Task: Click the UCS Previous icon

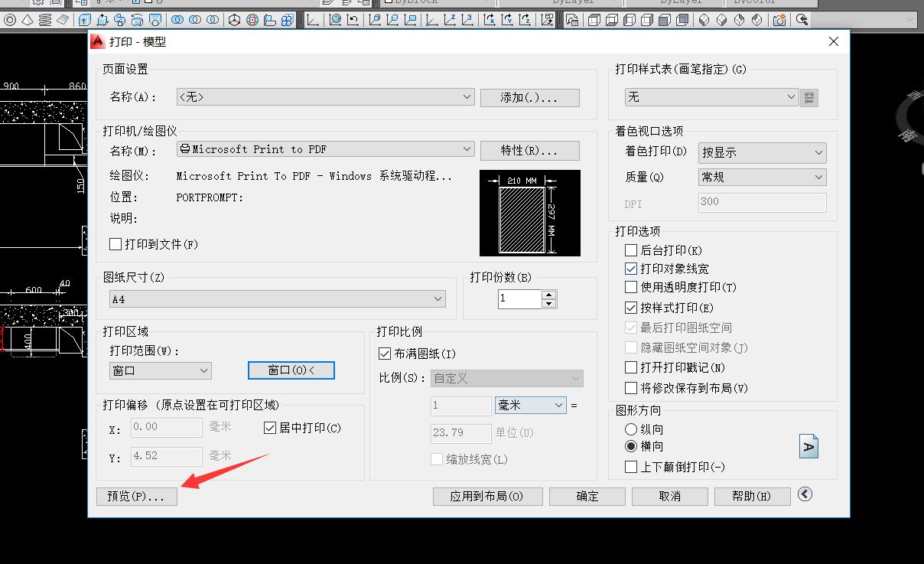Action: click(x=353, y=20)
